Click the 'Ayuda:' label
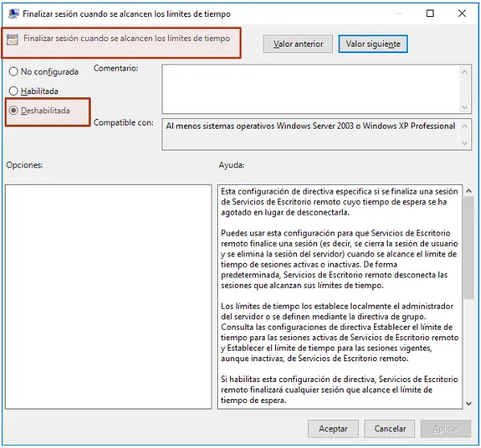 pyautogui.click(x=232, y=165)
